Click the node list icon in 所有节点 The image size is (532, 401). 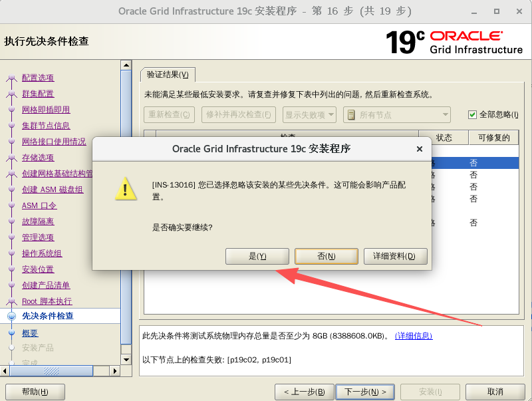(352, 114)
